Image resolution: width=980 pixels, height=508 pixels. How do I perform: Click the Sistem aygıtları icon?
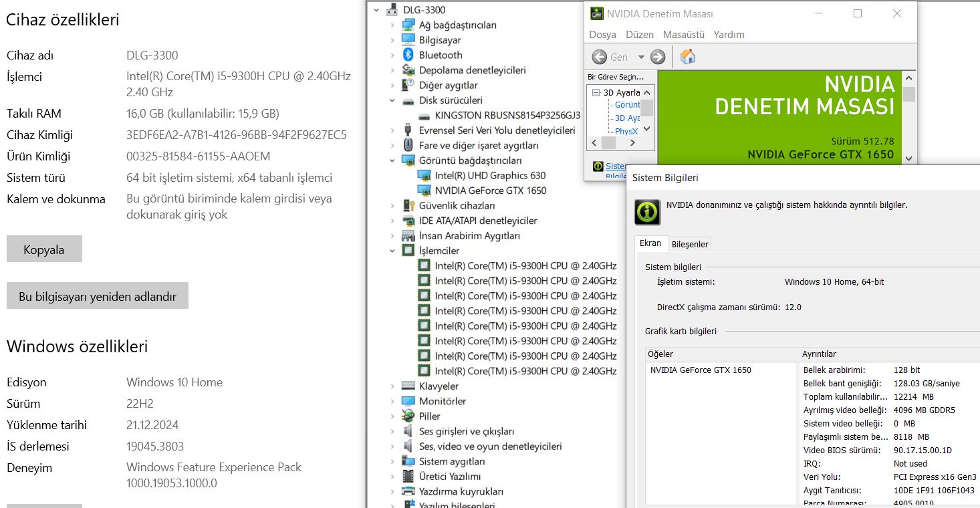point(408,461)
